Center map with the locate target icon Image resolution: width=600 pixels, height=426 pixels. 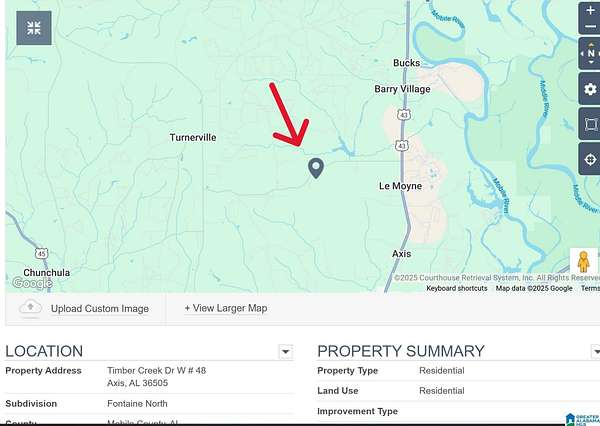[x=590, y=160]
